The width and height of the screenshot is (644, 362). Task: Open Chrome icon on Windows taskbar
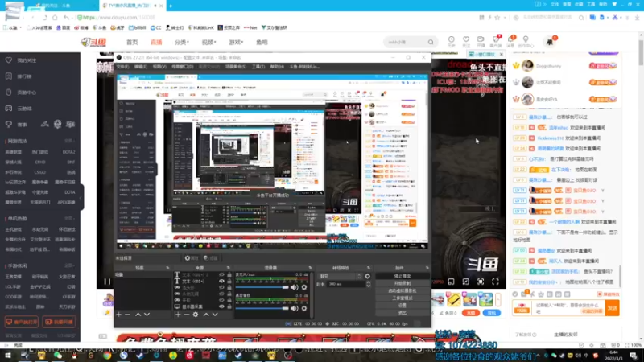click(x=107, y=356)
